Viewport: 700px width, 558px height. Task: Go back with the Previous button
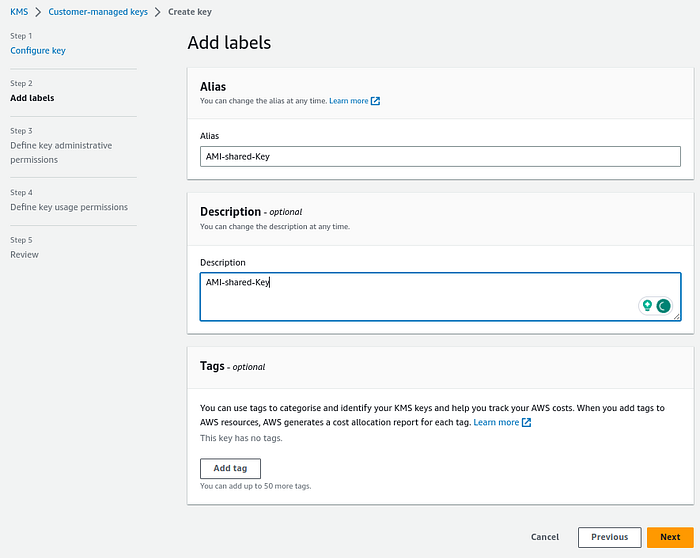point(609,537)
